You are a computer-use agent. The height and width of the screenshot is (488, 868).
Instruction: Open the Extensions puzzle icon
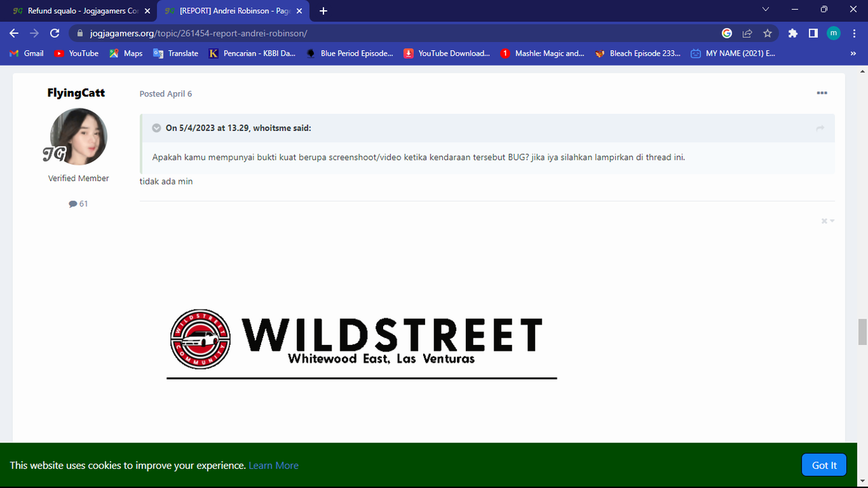[x=793, y=33]
